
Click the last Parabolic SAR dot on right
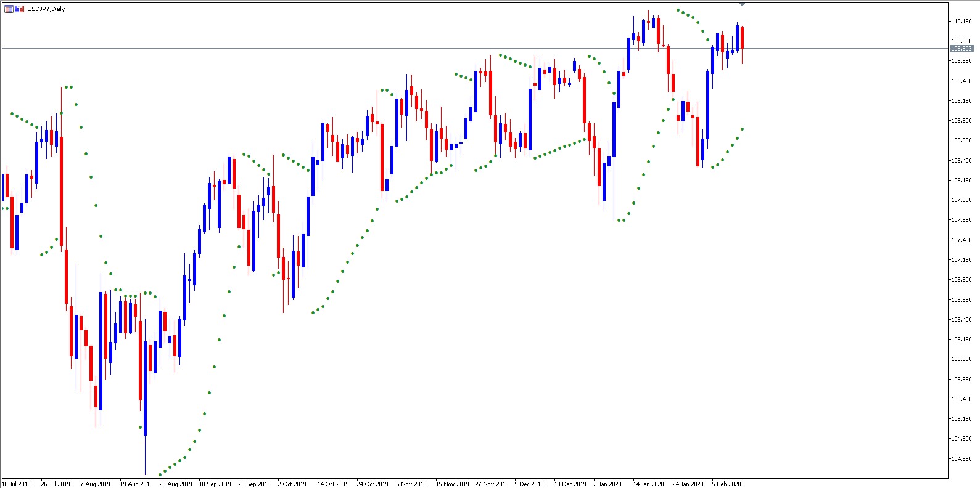pyautogui.click(x=743, y=129)
